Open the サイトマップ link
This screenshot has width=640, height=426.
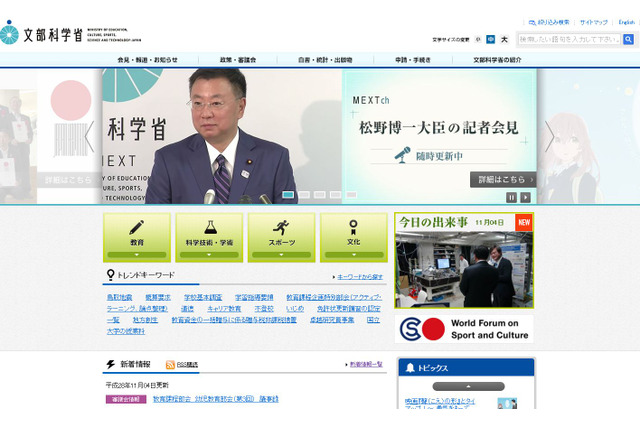pyautogui.click(x=593, y=22)
